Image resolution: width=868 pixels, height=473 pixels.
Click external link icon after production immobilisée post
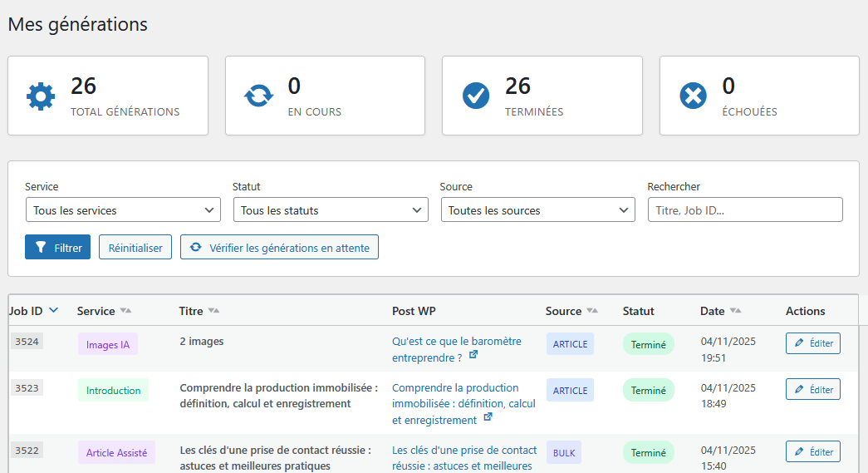488,417
